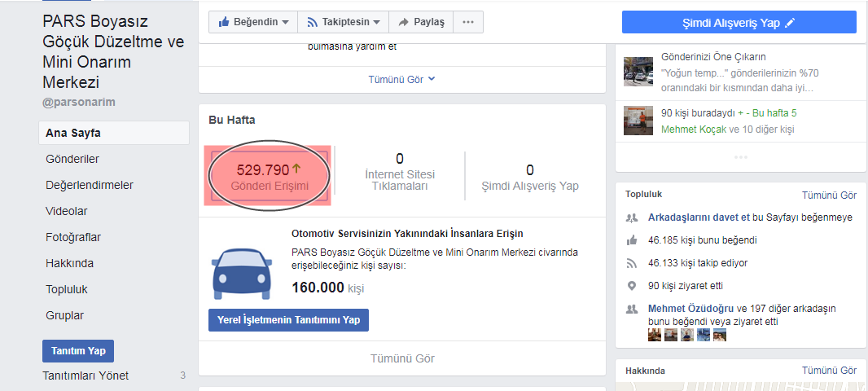Click location pin icon beside 90 kişi ziyaret etti
The width and height of the screenshot is (868, 391).
pyautogui.click(x=632, y=287)
